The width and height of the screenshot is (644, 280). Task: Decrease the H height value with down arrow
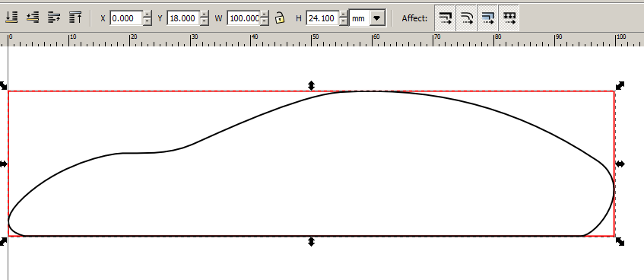coord(344,22)
